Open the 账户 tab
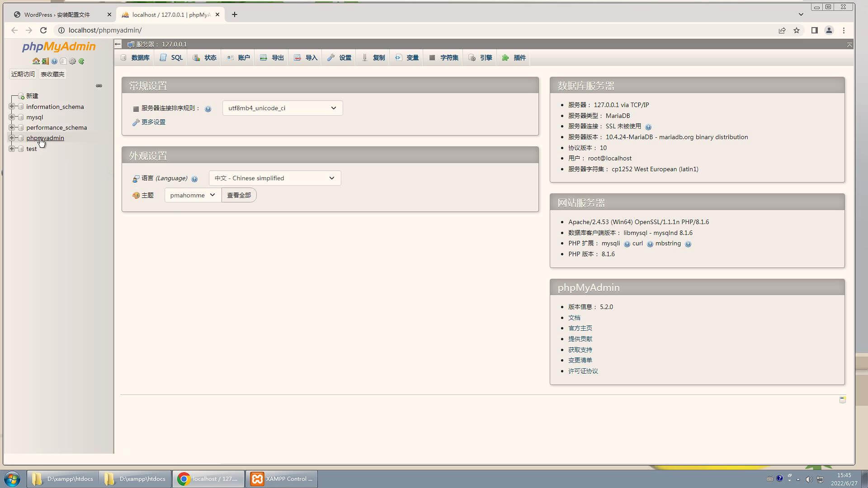 [x=238, y=58]
